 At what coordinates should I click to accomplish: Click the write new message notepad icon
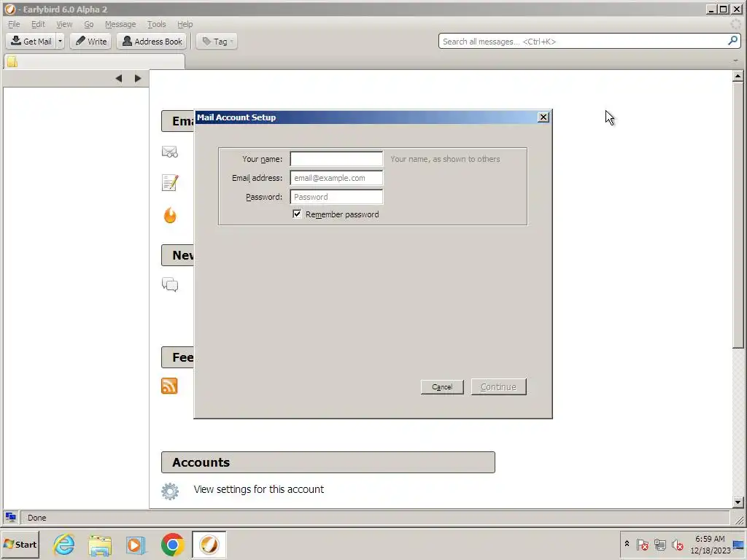pyautogui.click(x=170, y=182)
